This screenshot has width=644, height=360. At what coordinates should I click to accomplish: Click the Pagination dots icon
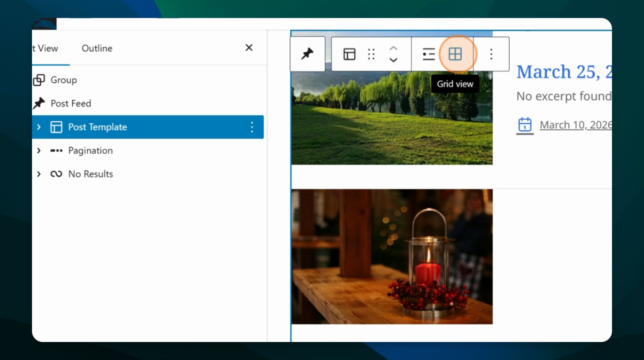coord(56,150)
